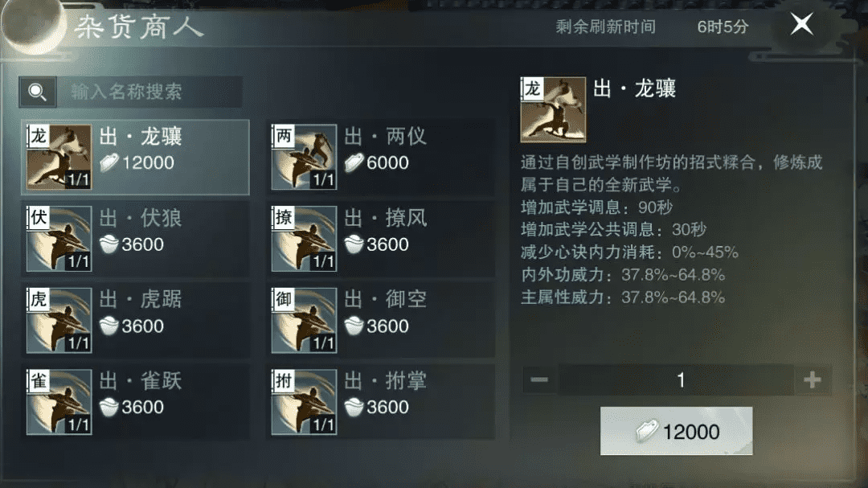This screenshot has height=488, width=868.
Task: Close the 杂货商人 shop window
Action: point(801,24)
